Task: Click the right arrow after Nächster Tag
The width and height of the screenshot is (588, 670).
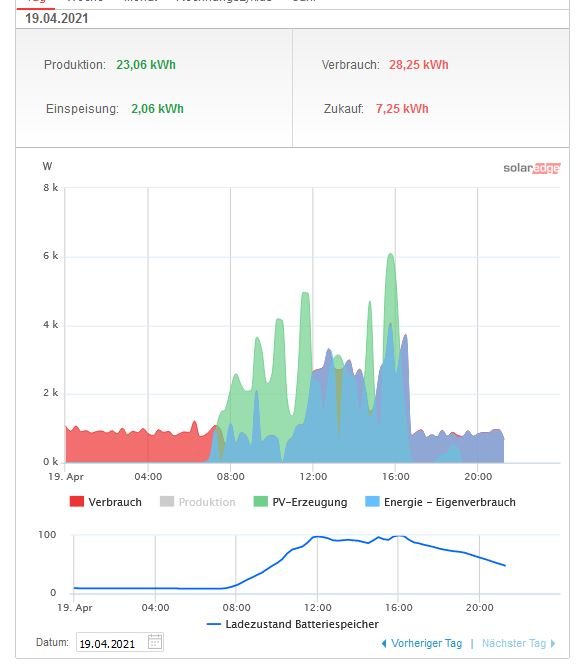Action: (553, 643)
